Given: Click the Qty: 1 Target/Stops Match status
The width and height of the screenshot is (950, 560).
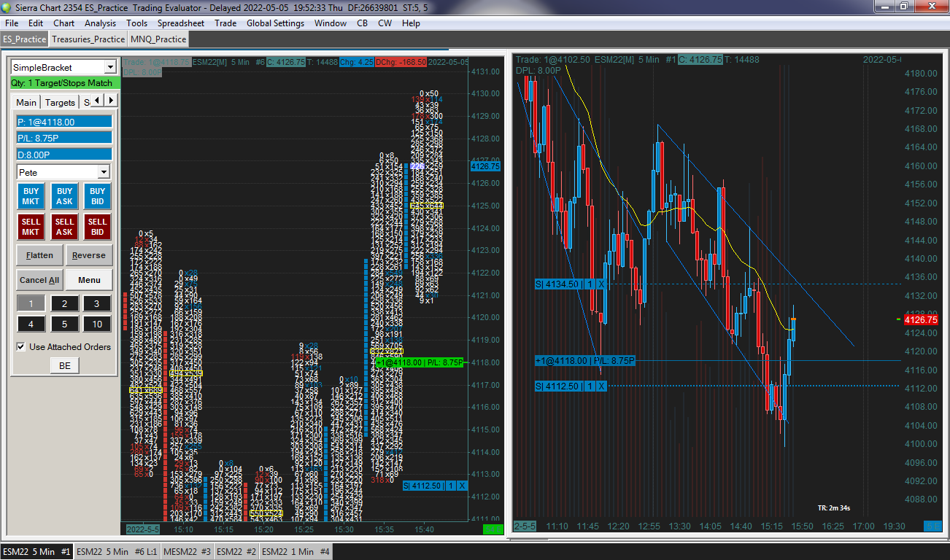Looking at the screenshot, I should pyautogui.click(x=64, y=83).
